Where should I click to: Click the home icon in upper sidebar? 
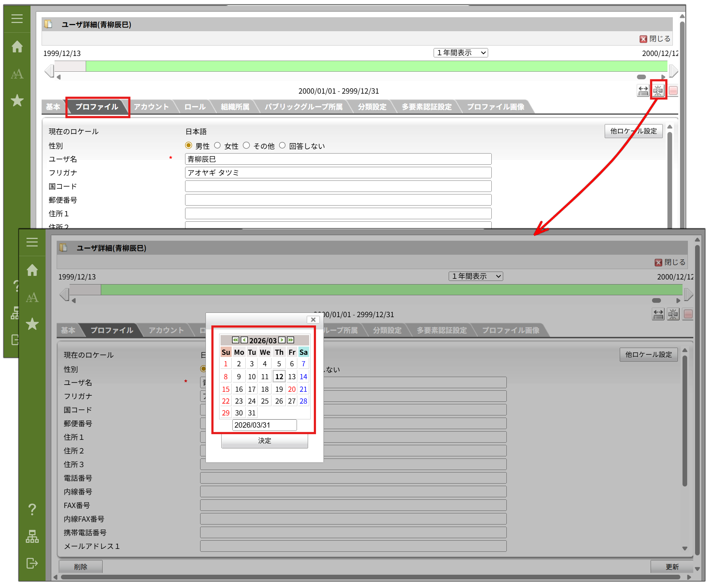coord(17,47)
